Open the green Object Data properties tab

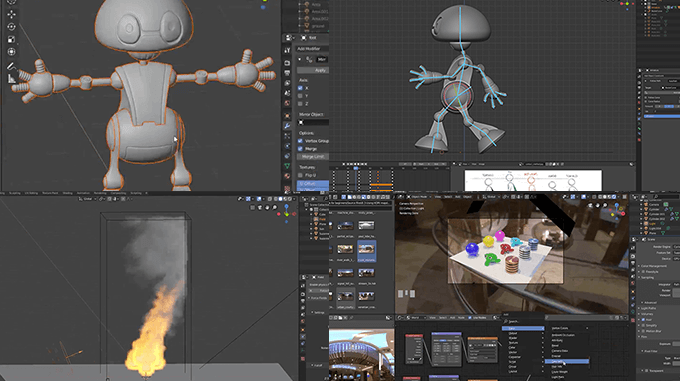pyautogui.click(x=287, y=166)
